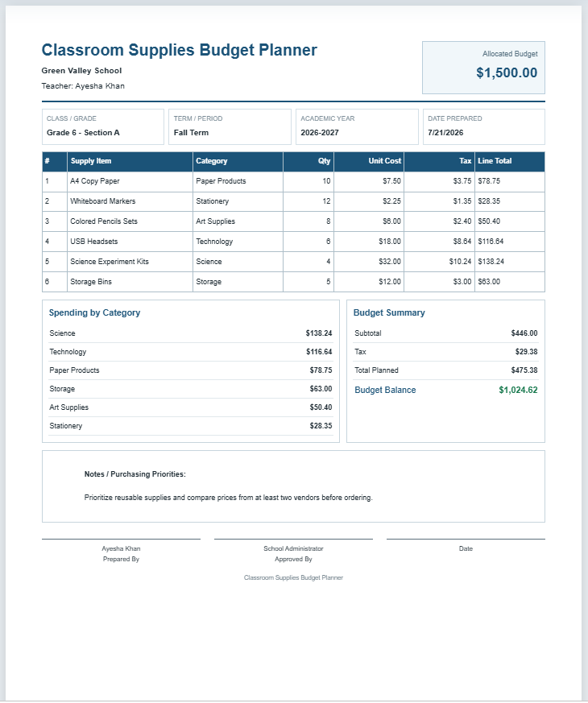Select the Science Experiment Kits cell
Viewport: 588px width, 703px height.
point(130,262)
